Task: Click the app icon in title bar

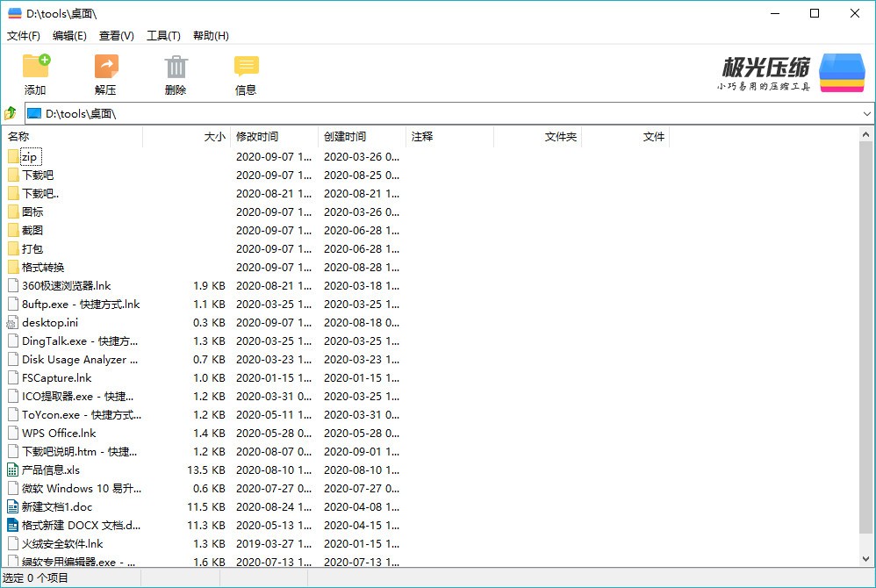Action: [x=15, y=13]
